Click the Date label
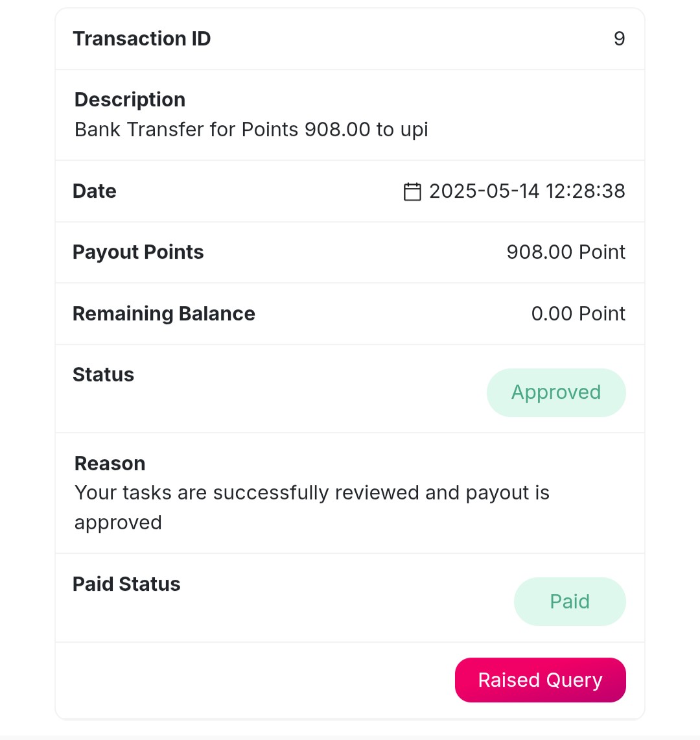This screenshot has height=740, width=700. pos(95,191)
